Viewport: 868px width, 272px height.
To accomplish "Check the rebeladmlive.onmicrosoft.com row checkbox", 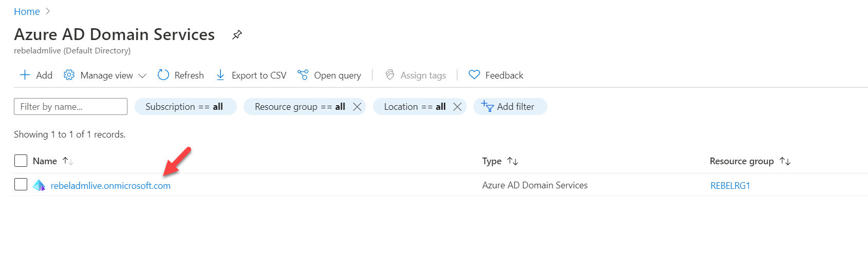I will [21, 184].
